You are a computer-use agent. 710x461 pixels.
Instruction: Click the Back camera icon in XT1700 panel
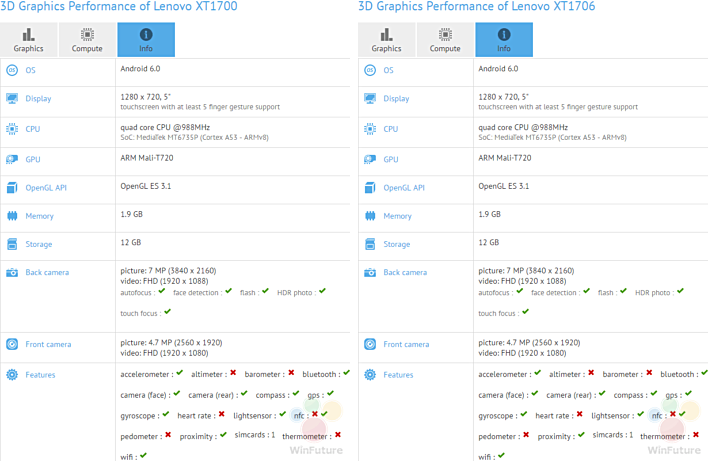(12, 273)
